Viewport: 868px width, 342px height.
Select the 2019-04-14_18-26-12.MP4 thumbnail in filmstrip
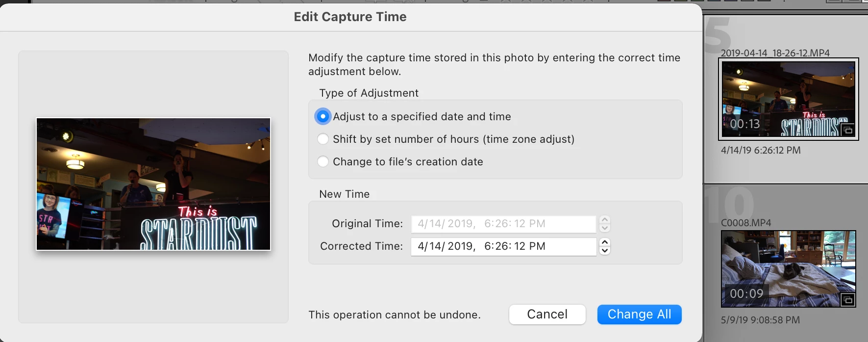(788, 99)
